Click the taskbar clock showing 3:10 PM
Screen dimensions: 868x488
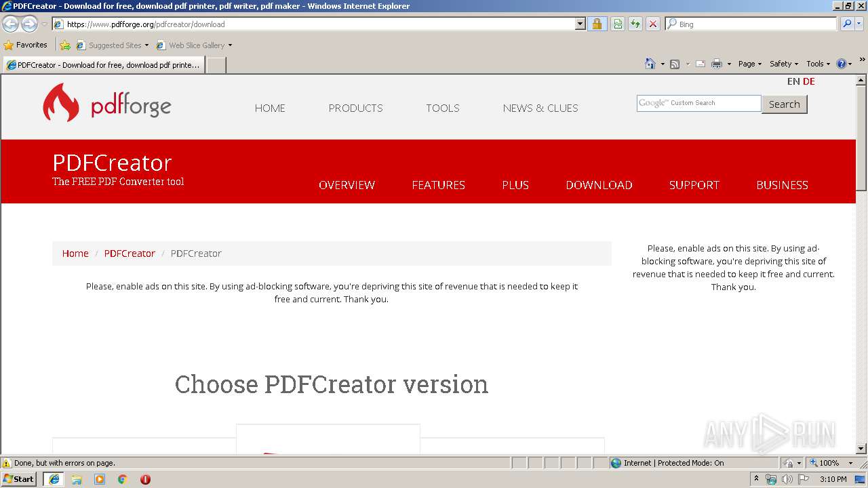[833, 479]
